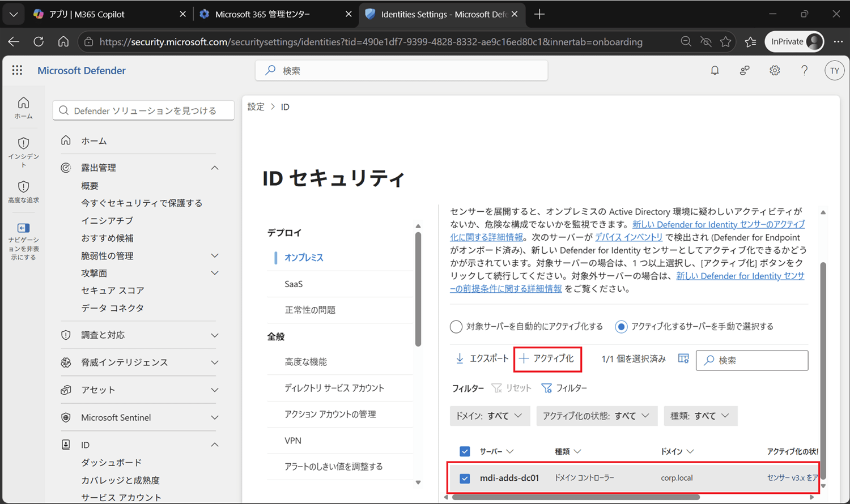This screenshot has width=850, height=504.
Task: Toggle the select-all header checkbox
Action: 465,451
